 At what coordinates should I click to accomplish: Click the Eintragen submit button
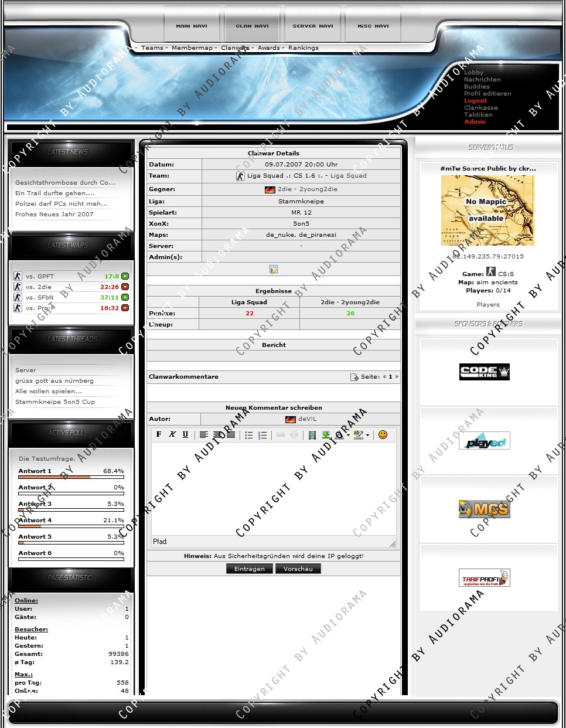pyautogui.click(x=249, y=569)
